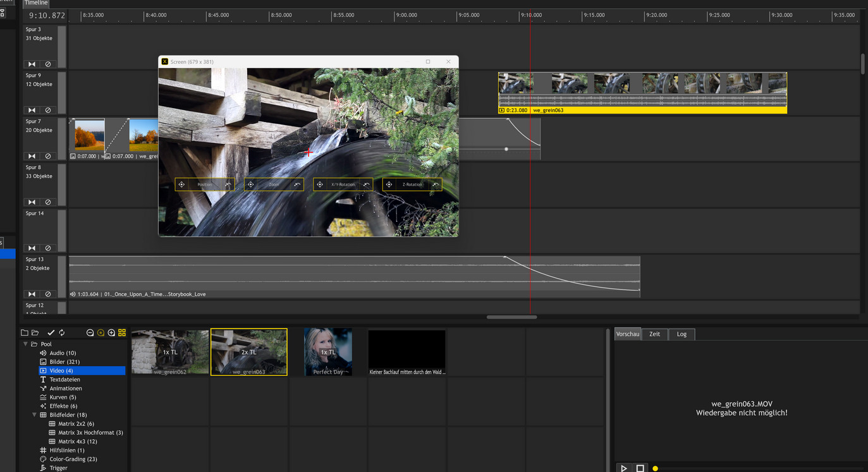
Task: Click the zoom-out minus icon in pool toolbar
Action: pyautogui.click(x=90, y=332)
